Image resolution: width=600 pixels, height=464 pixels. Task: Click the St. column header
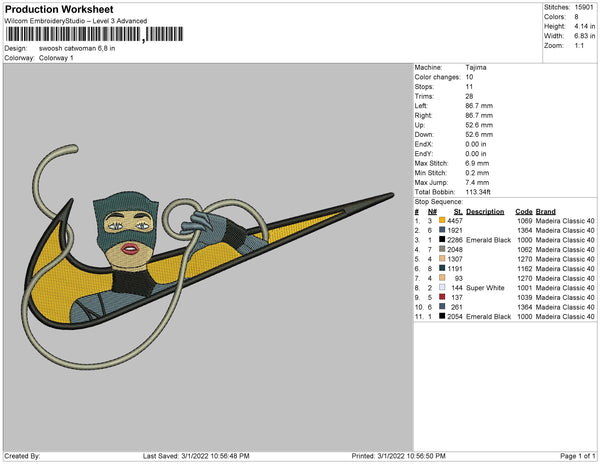(x=458, y=212)
